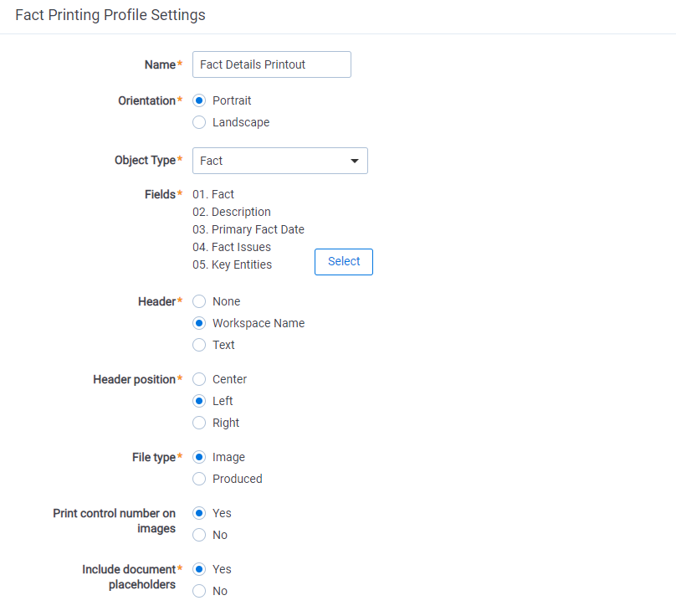Image resolution: width=676 pixels, height=616 pixels.
Task: Select Image file type
Action: point(199,457)
